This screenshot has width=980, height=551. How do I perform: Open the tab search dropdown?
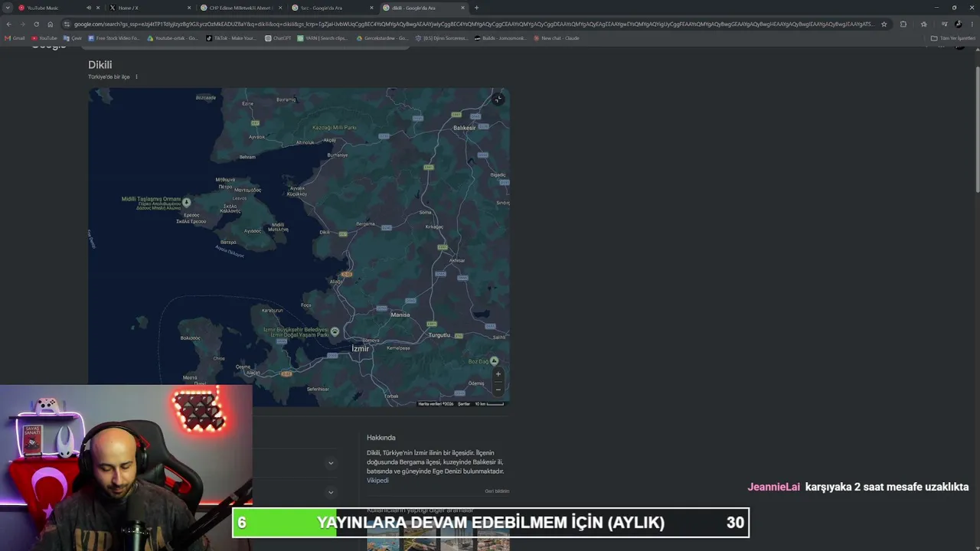[8, 8]
